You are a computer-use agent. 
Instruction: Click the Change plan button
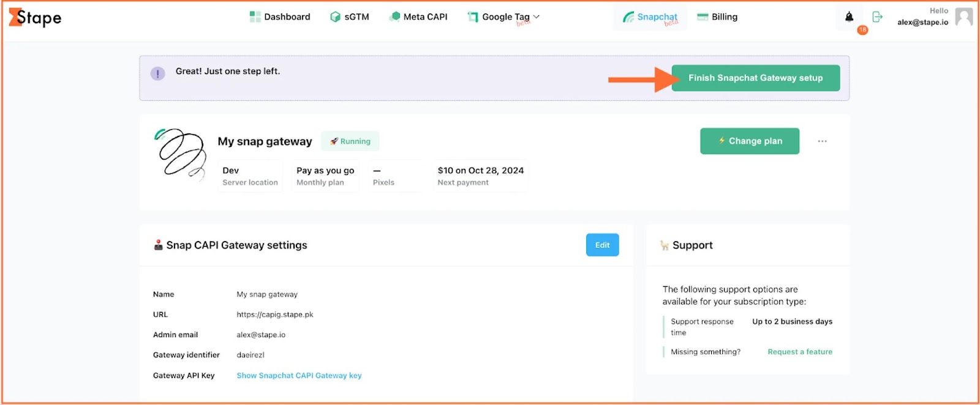(750, 141)
